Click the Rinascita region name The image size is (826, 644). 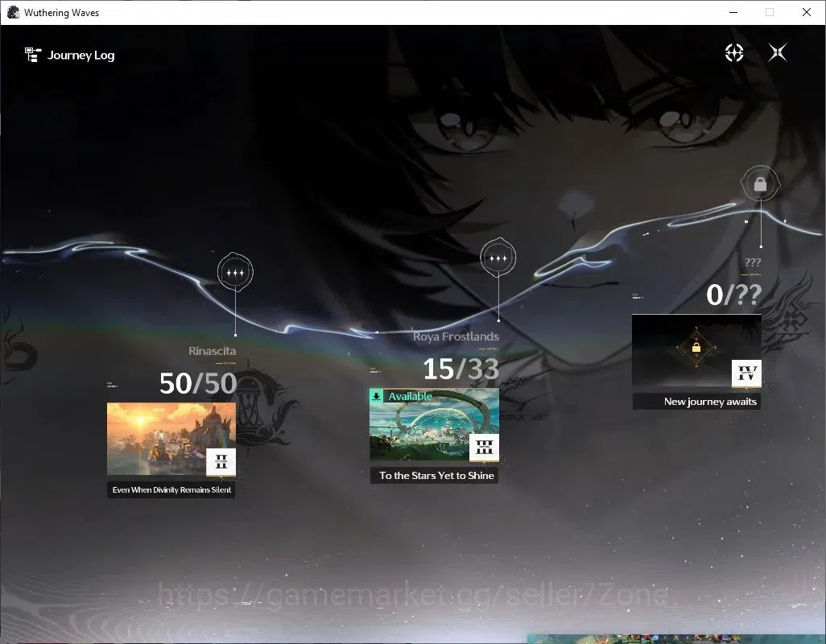[x=213, y=351]
